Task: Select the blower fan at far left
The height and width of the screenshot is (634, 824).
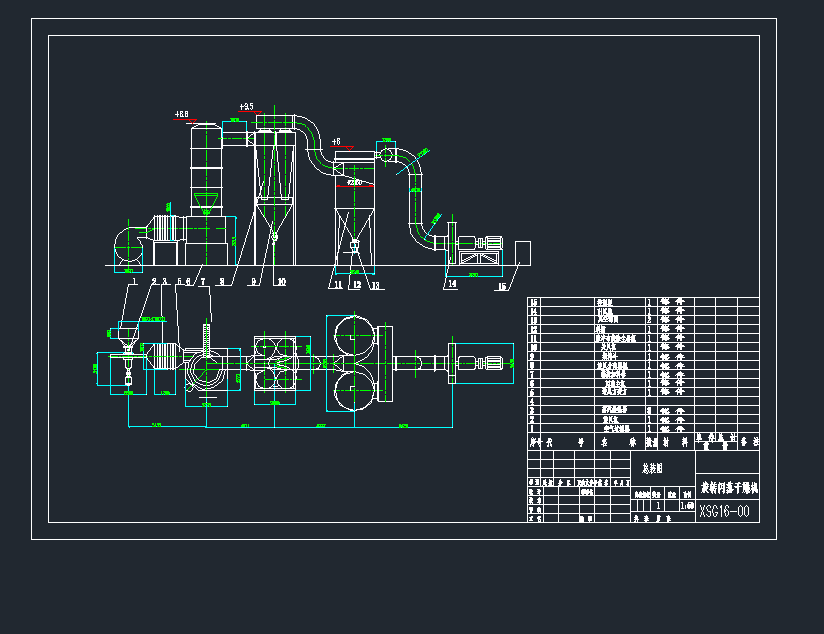Action: click(127, 246)
